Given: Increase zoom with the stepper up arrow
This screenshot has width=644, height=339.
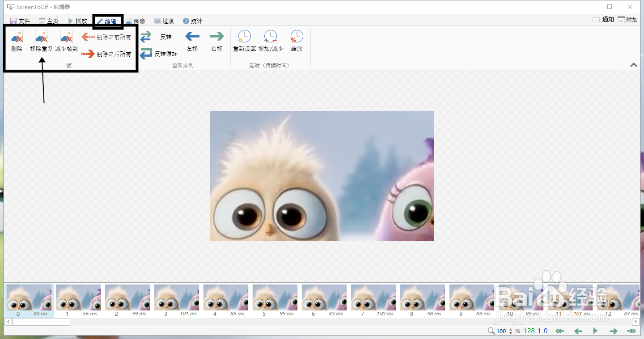Looking at the screenshot, I should [x=511, y=329].
